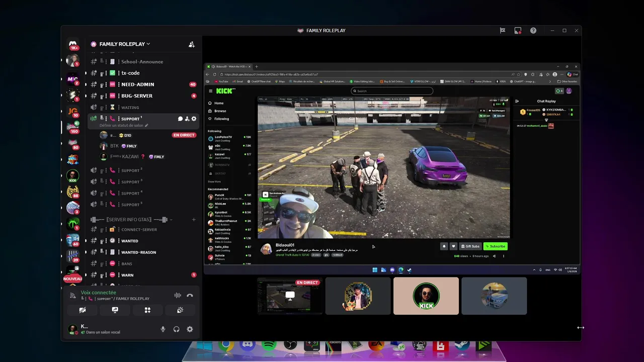Screen dimensions: 644x362
Task: Click Subscribe button in streamed Kick page
Action: [496, 246]
